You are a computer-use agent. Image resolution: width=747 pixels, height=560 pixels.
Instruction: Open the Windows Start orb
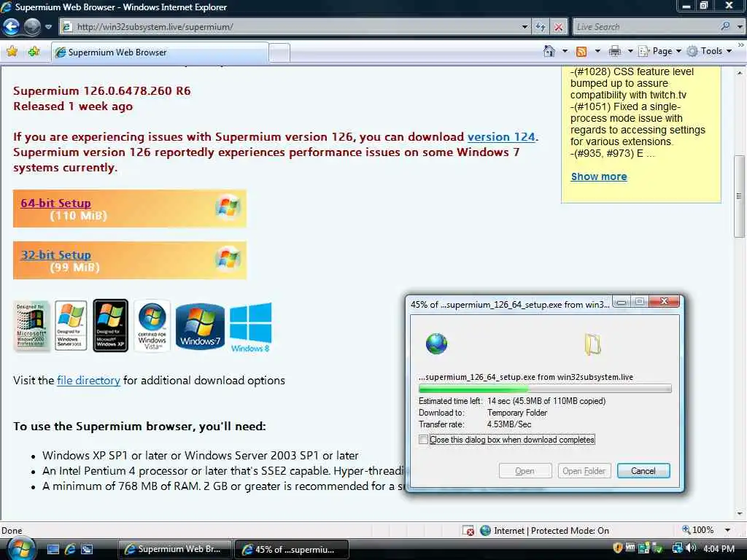[x=20, y=549]
